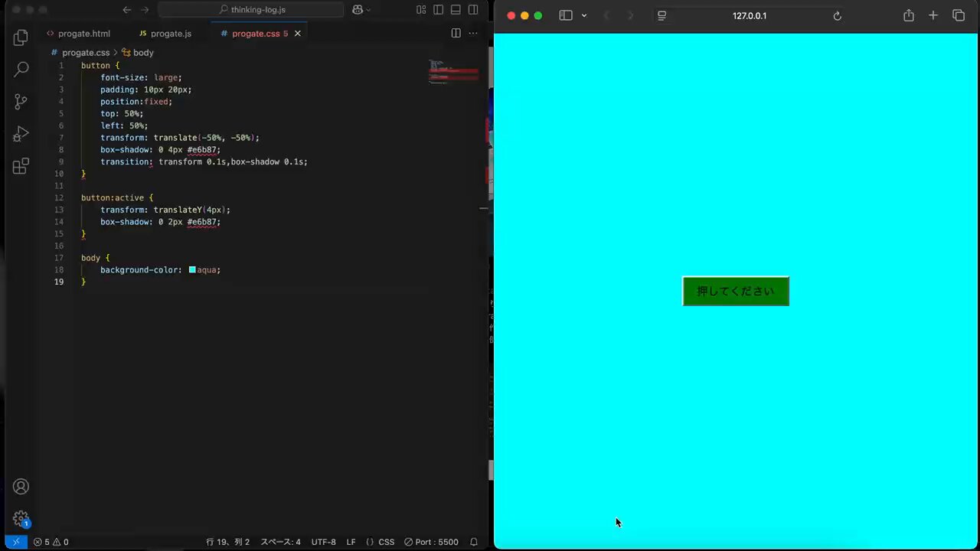The width and height of the screenshot is (980, 551).
Task: Go forward with the VS Code navigation arrow
Action: click(145, 10)
